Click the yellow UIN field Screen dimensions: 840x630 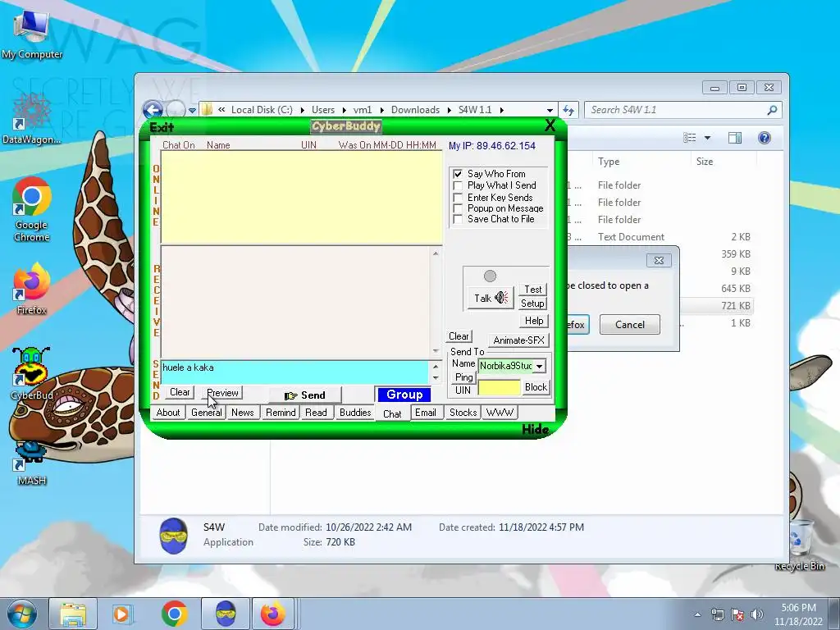pos(499,387)
